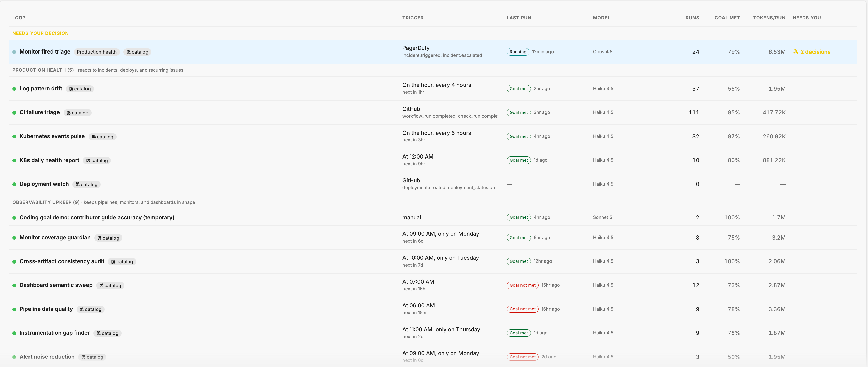Sort by the LAST RUN column header
868x367 pixels.
click(x=518, y=18)
